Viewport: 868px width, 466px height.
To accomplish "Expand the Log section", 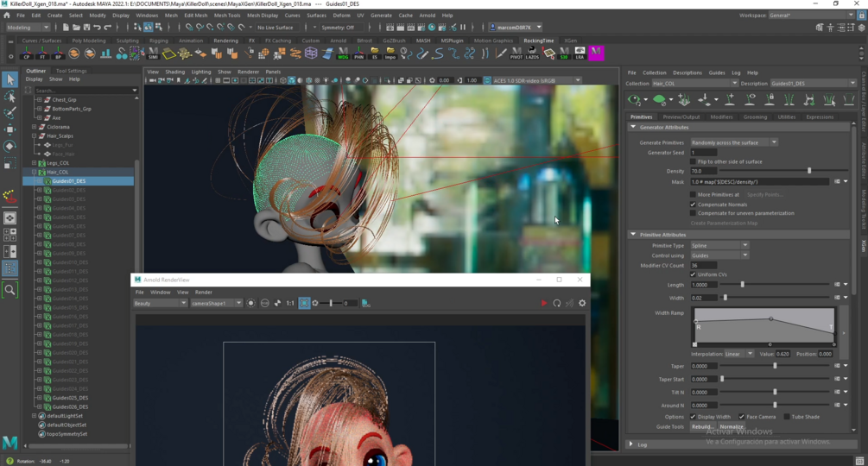I will point(631,444).
